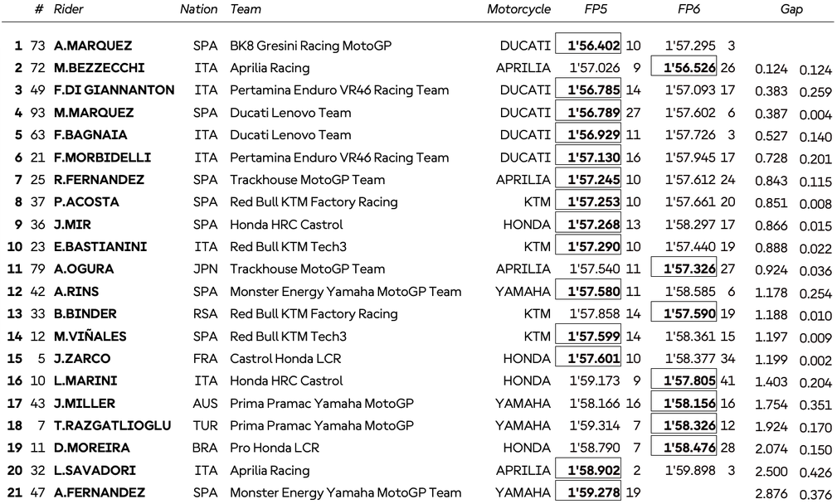The height and width of the screenshot is (504, 837).
Task: Click rider name M.BEZZECCHI
Action: (x=99, y=68)
